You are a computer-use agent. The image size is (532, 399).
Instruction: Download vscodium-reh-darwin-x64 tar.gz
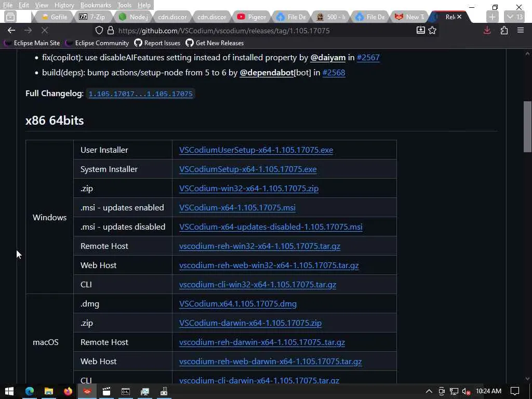262,342
